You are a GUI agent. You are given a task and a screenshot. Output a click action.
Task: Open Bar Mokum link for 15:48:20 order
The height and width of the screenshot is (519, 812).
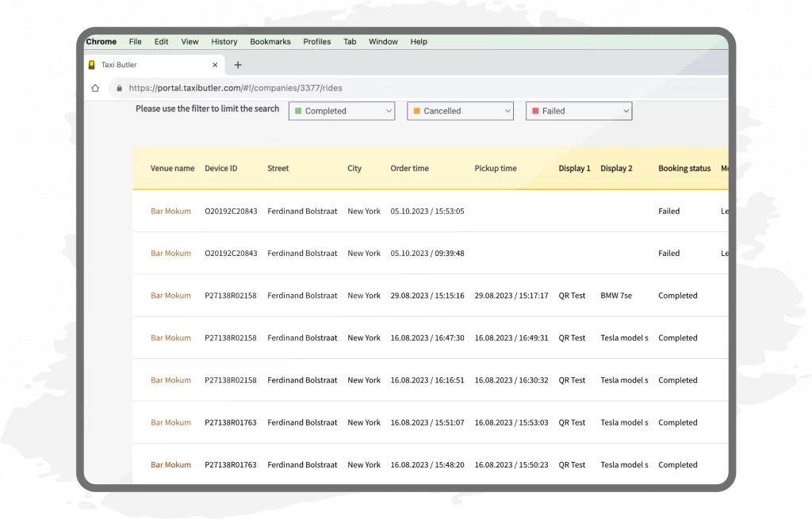(x=171, y=464)
